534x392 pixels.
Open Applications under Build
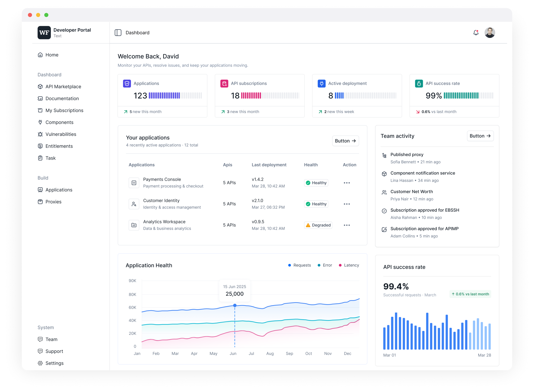pyautogui.click(x=55, y=190)
